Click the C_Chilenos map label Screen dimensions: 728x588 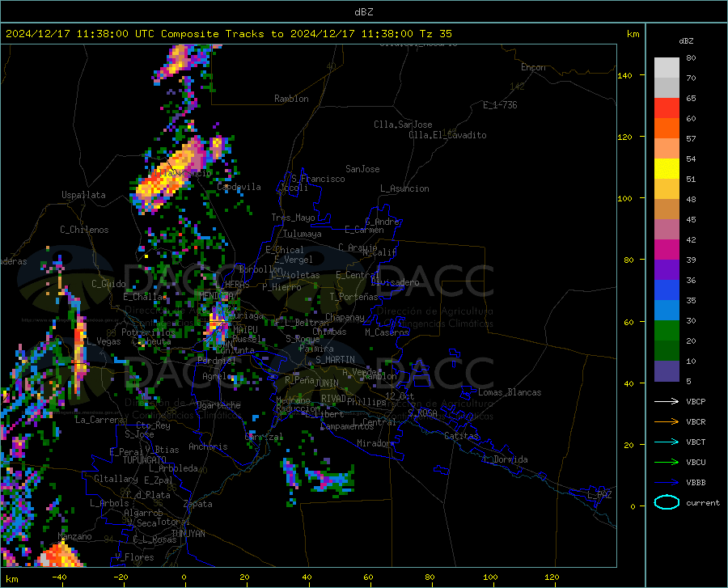(x=84, y=230)
